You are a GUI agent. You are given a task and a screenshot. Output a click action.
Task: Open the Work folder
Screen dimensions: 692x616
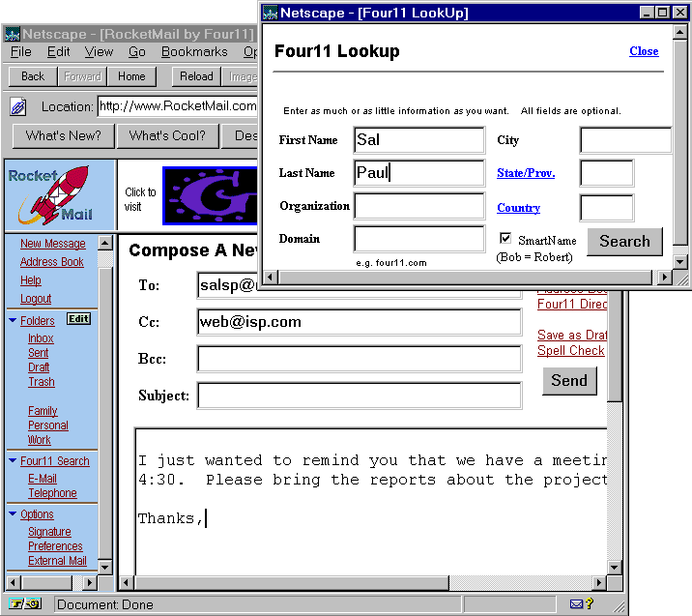click(x=40, y=440)
